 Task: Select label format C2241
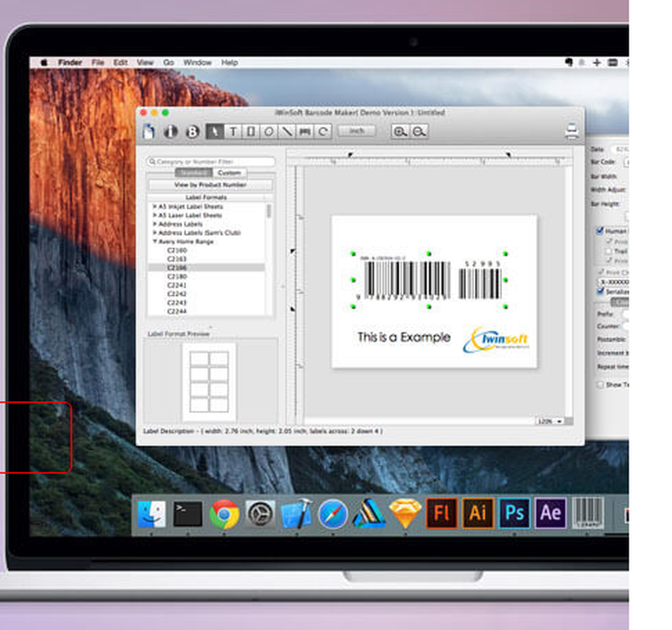pos(177,285)
